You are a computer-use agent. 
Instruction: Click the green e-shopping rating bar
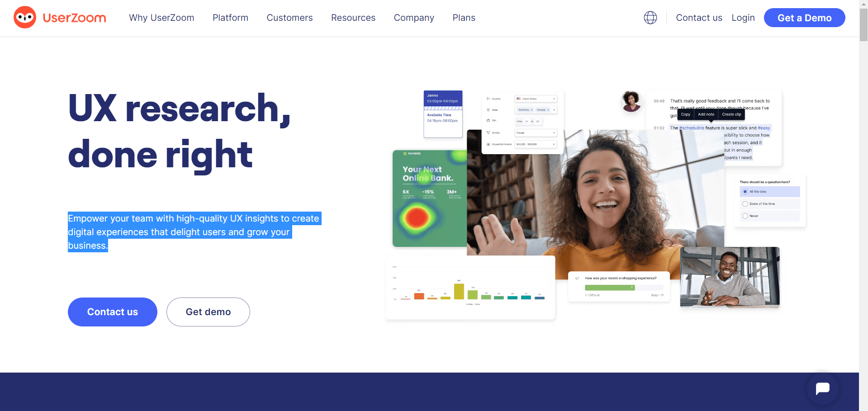click(610, 288)
